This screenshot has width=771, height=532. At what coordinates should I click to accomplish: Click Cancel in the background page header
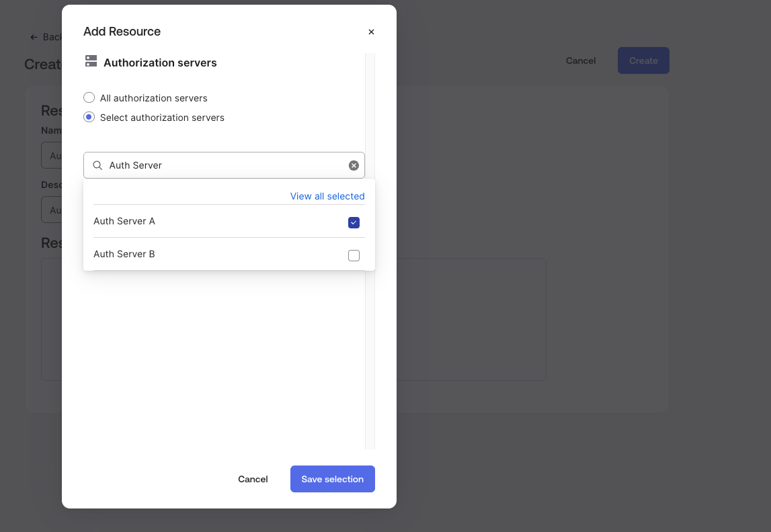coord(580,60)
